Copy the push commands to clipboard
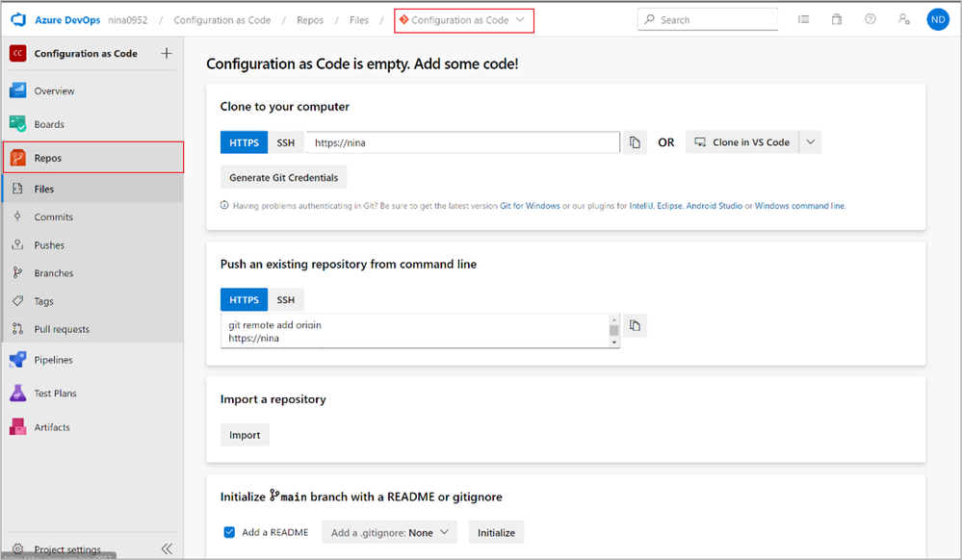 pyautogui.click(x=635, y=325)
